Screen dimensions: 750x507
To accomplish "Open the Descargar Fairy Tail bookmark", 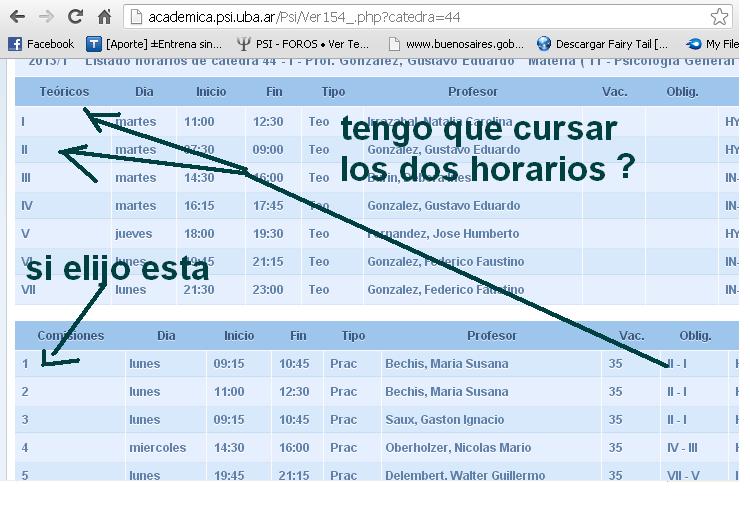I will [x=602, y=44].
